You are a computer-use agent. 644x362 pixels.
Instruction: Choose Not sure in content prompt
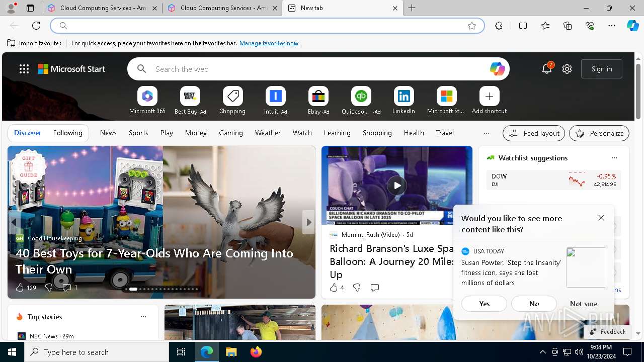584,304
